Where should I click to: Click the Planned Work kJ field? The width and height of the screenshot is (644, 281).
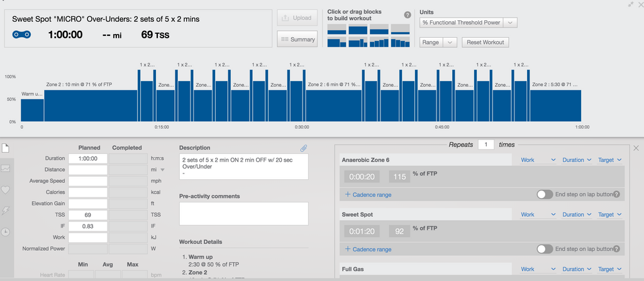point(88,238)
